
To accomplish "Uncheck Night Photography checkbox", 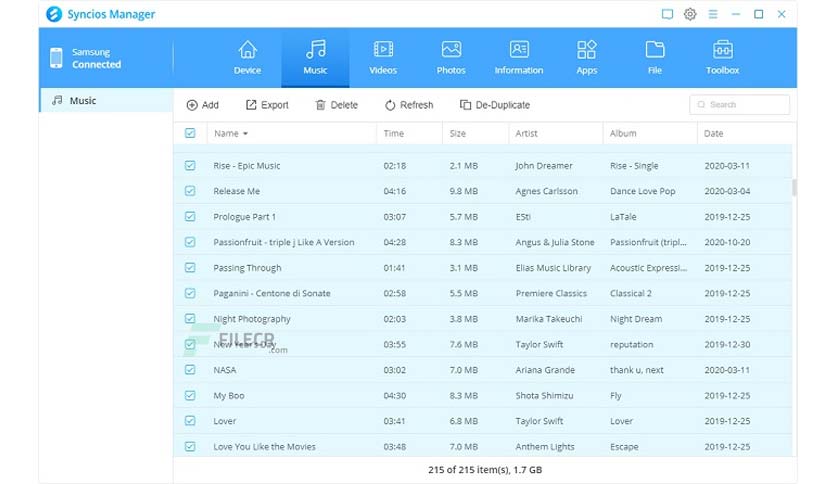I will [x=190, y=319].
